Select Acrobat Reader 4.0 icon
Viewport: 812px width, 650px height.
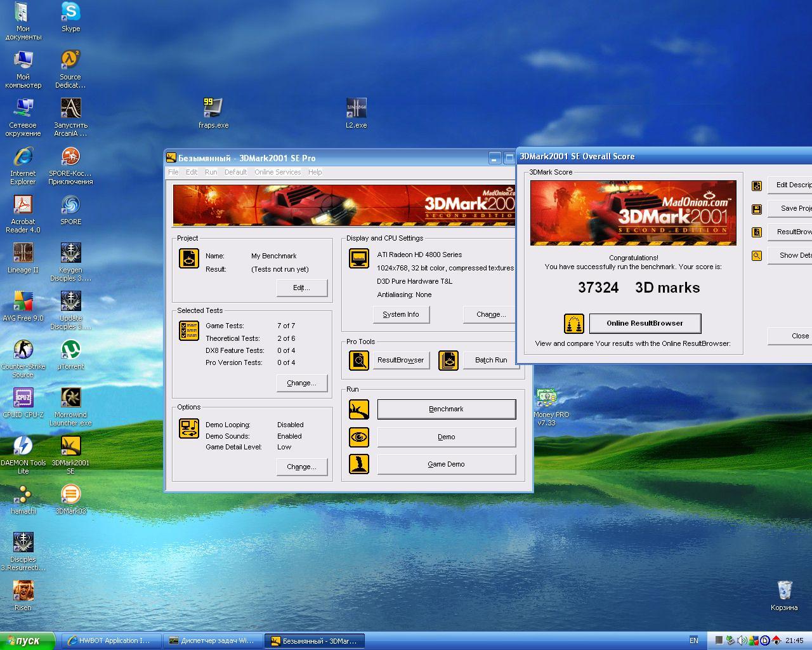click(x=23, y=215)
